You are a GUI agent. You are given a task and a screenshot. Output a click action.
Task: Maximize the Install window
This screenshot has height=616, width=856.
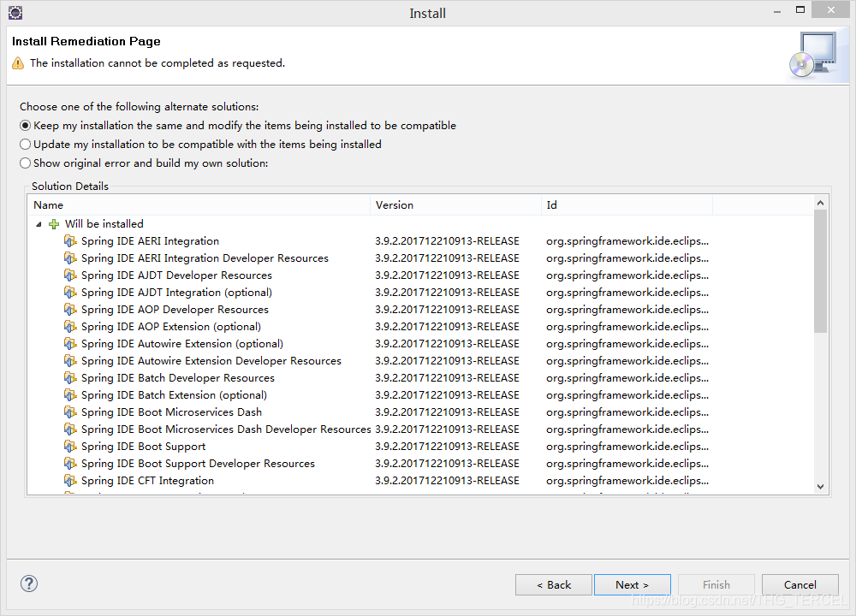(800, 9)
